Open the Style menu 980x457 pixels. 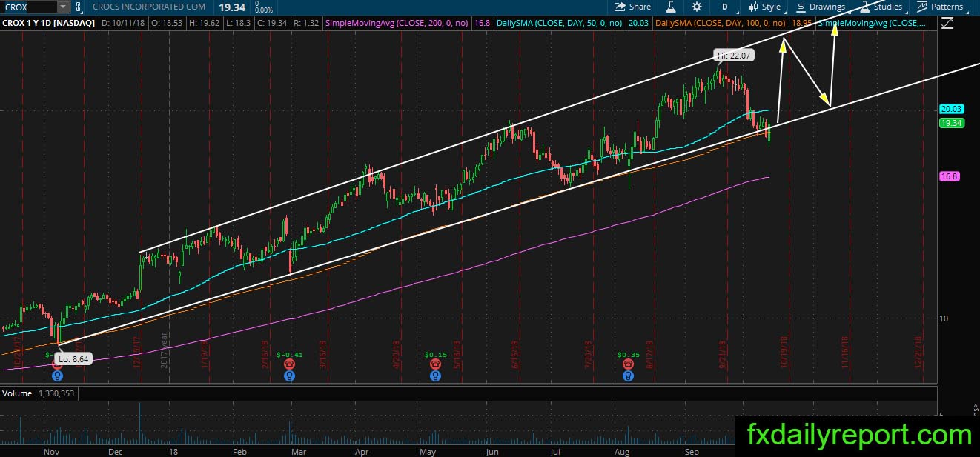[764, 7]
